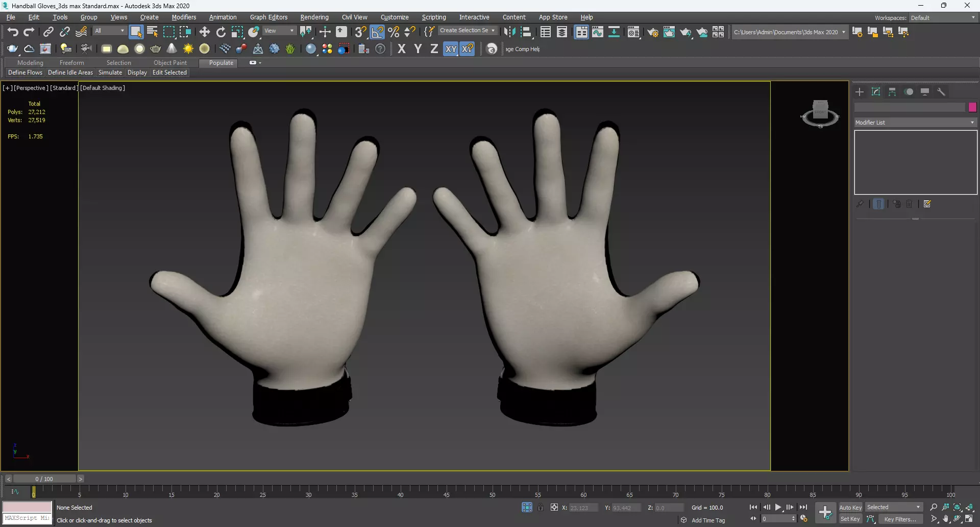Toggle Angle Snap on toolbar
Viewport: 980px width, 527px height.
(x=377, y=32)
